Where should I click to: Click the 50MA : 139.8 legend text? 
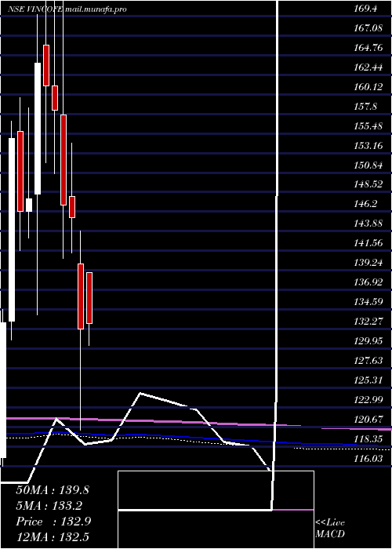(x=53, y=490)
